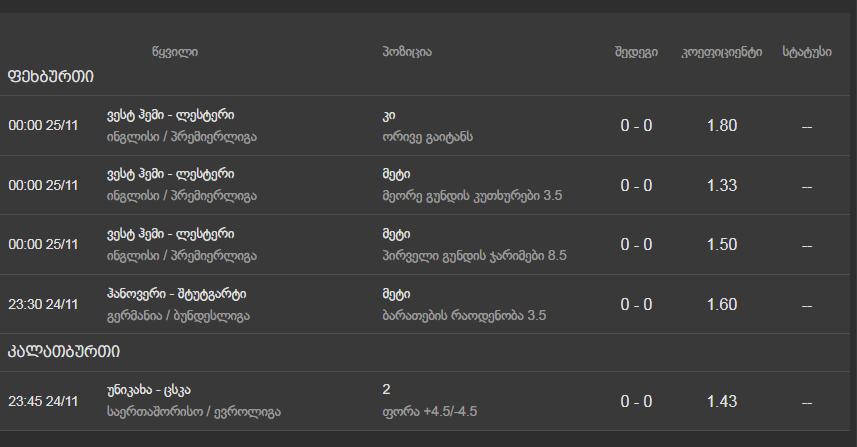Viewport: 857px width, 447px height.
Task: Choose the 1.60 coefficient value
Action: (721, 305)
